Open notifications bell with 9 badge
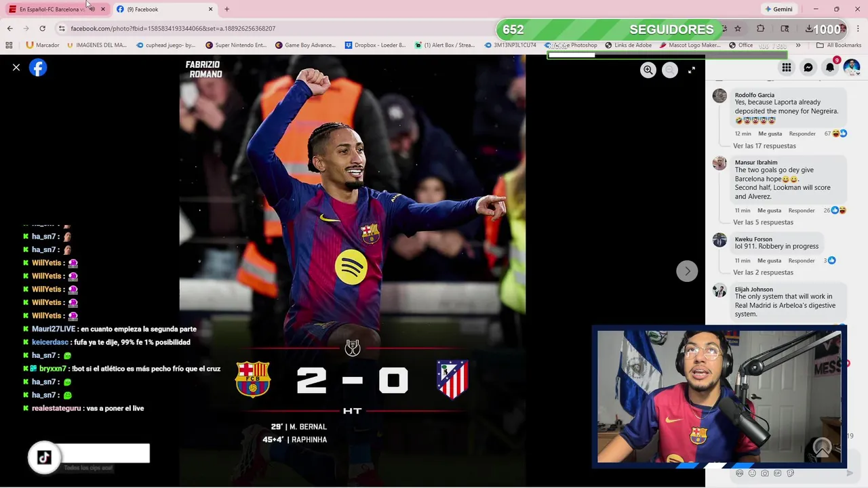 click(830, 68)
